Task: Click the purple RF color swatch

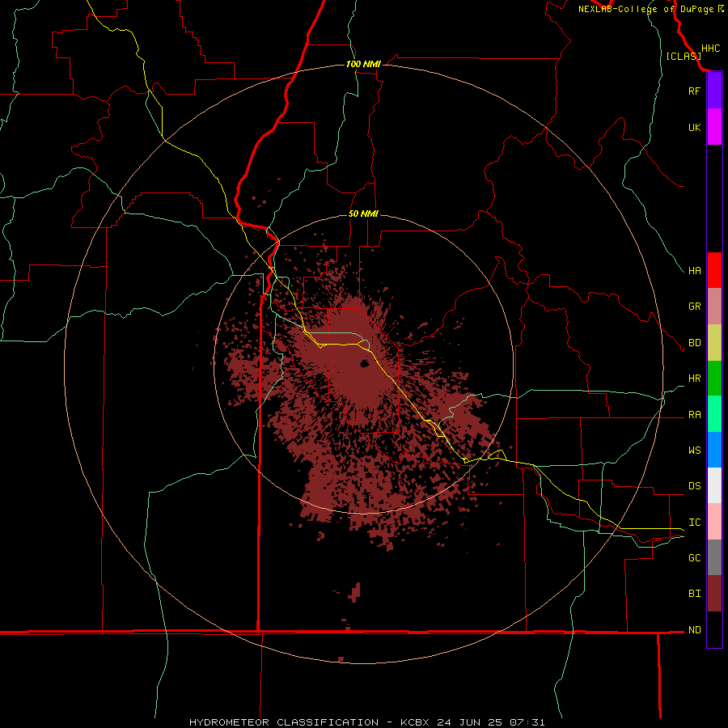Action: pos(714,91)
